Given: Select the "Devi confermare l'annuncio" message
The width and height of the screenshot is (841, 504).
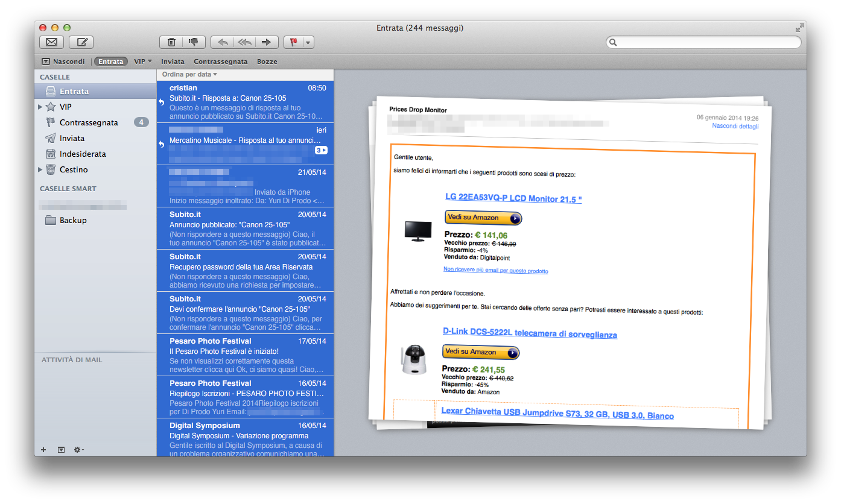Looking at the screenshot, I should (x=245, y=313).
